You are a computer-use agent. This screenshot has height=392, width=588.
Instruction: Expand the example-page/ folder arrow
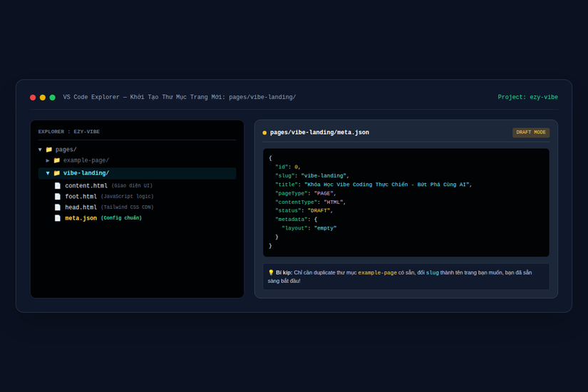48,160
